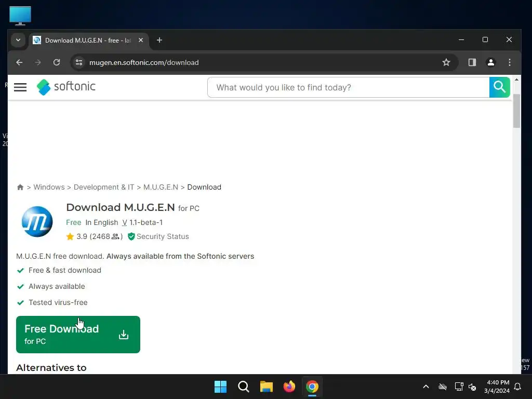Image resolution: width=532 pixels, height=399 pixels.
Task: Click the V version abbreviation
Action: [125, 222]
